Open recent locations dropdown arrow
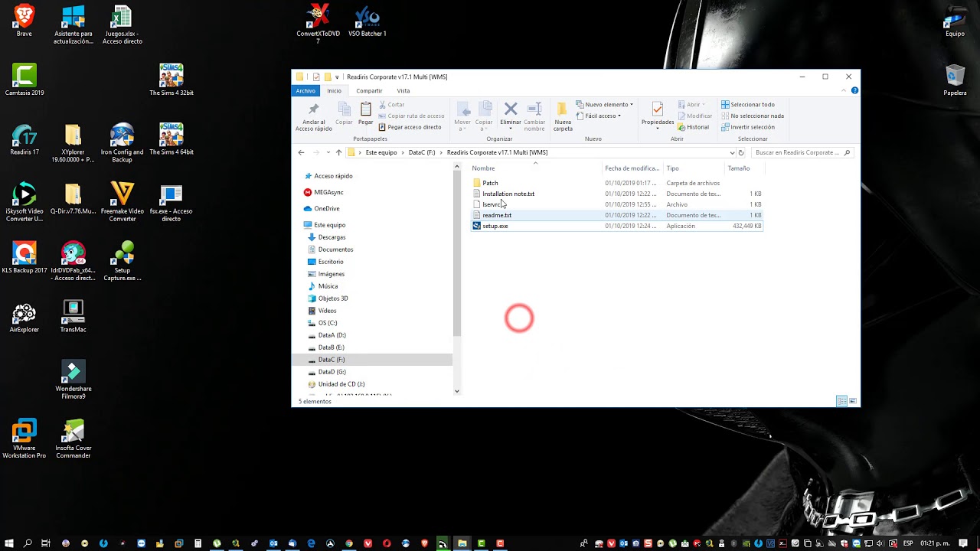Image resolution: width=980 pixels, height=551 pixels. click(328, 152)
